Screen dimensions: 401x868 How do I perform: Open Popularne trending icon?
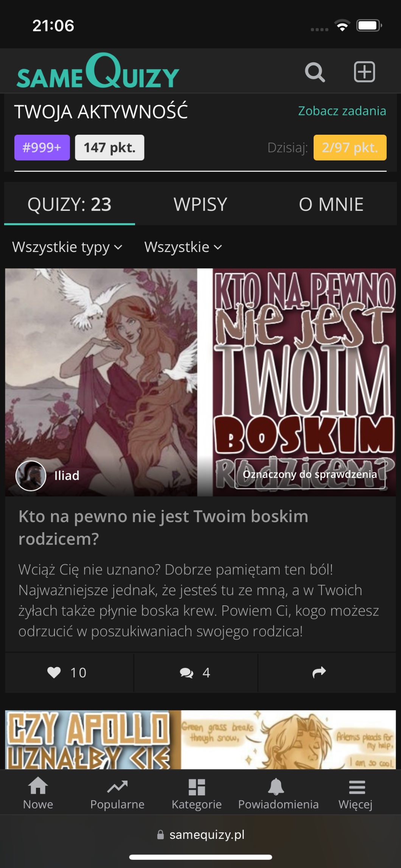coord(117,786)
